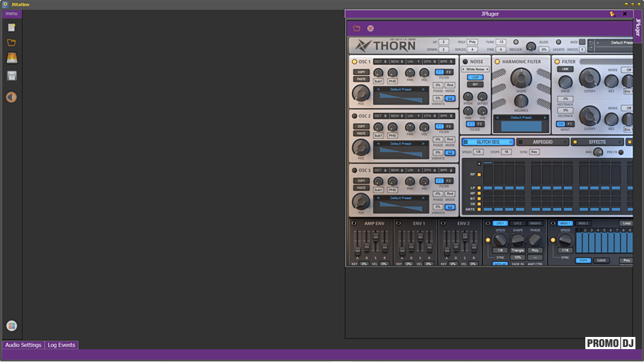Click the pin icon in the JPluger title bar
This screenshot has width=644, height=362.
tap(612, 14)
